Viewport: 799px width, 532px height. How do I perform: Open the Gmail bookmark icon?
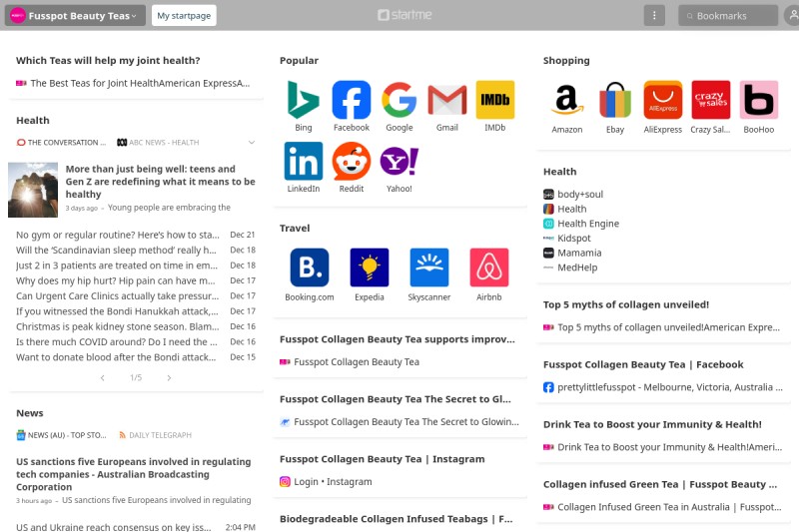(446, 100)
